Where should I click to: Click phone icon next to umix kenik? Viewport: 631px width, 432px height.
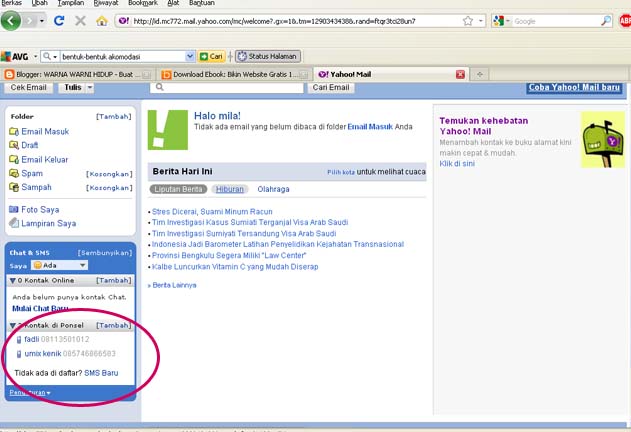click(x=19, y=354)
